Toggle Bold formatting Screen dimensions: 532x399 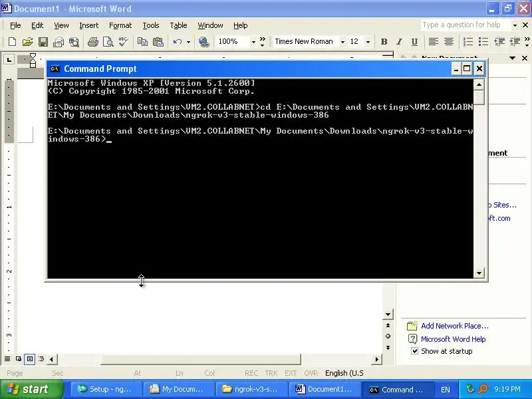click(384, 42)
